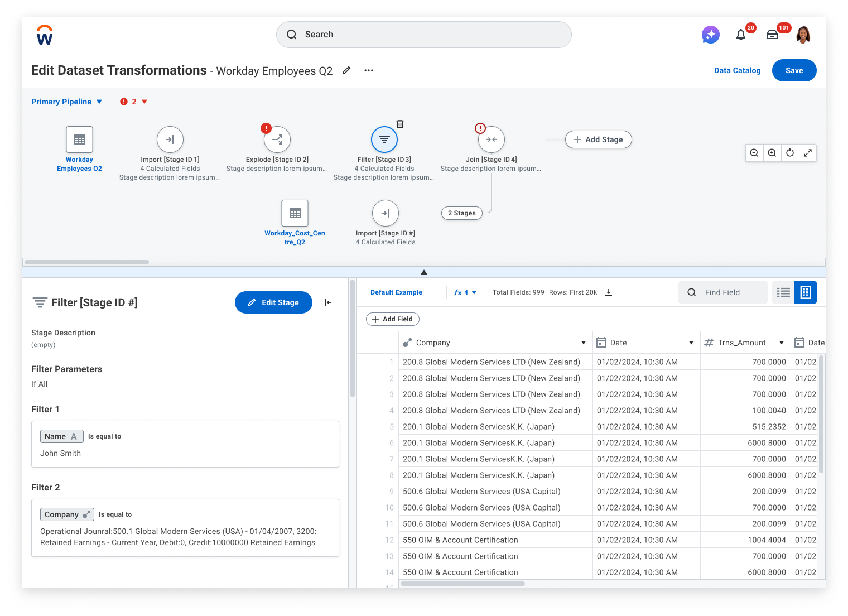Click the pipeline canvas horizontal scrollbar
The image size is (848, 616).
(86, 262)
